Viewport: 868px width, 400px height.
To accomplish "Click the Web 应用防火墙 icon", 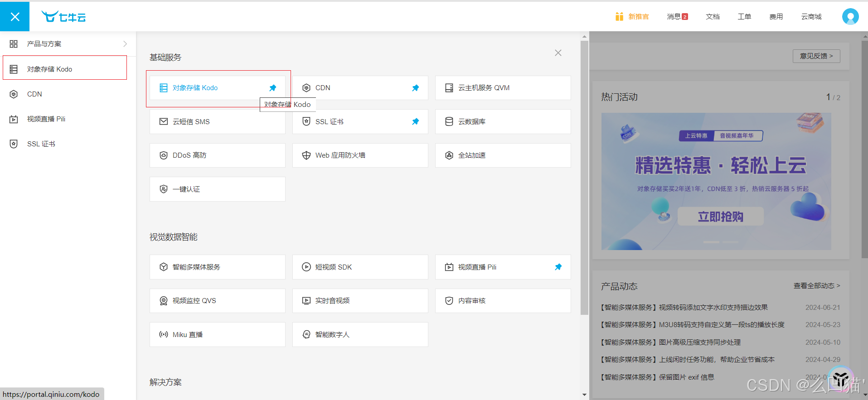I will [306, 155].
